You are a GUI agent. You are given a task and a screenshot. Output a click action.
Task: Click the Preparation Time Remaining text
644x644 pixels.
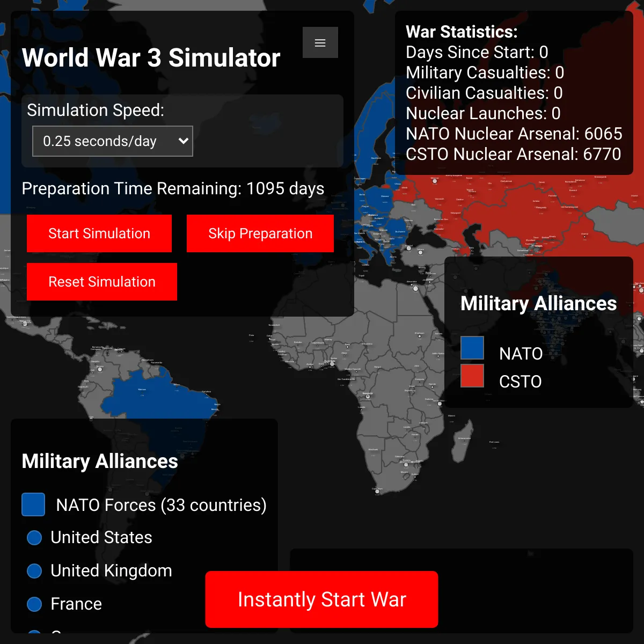(x=173, y=188)
